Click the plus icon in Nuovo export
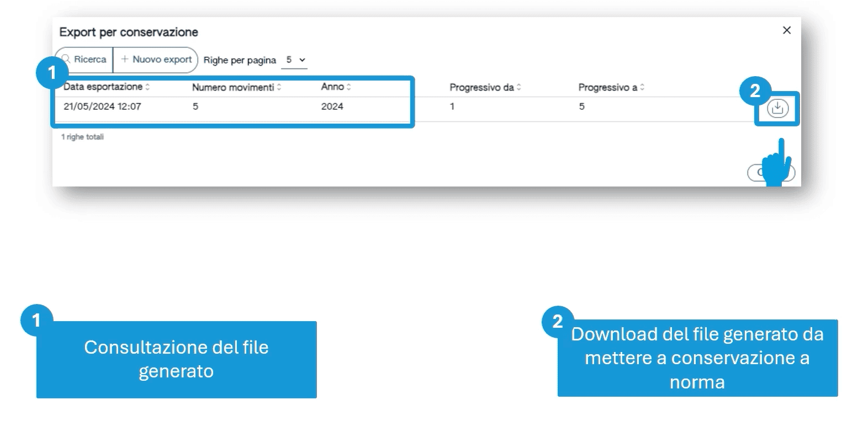Image resolution: width=868 pixels, height=437 pixels. [x=125, y=59]
